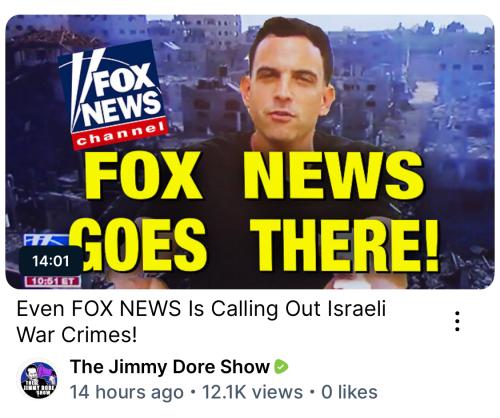Click the red 'channel' strip of the logo
The image size is (500, 418).
coord(121,135)
